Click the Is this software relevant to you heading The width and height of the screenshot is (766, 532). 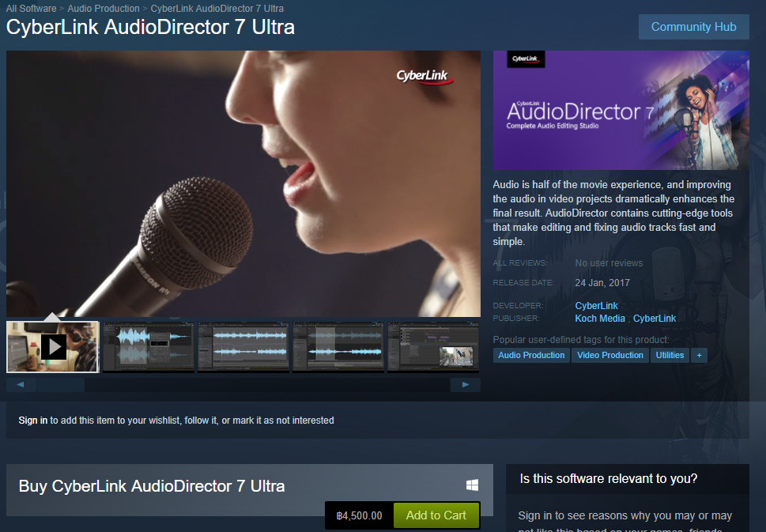tap(609, 479)
